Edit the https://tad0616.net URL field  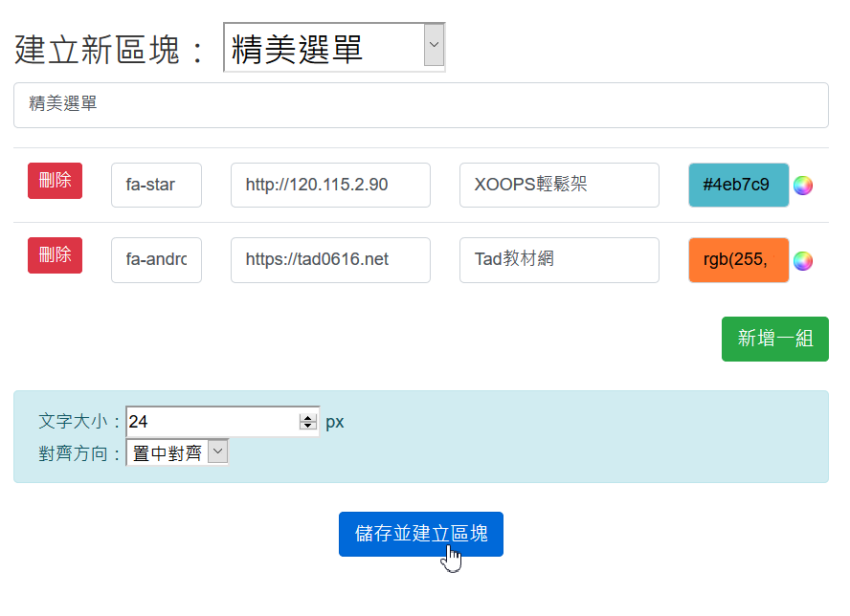pos(330,260)
